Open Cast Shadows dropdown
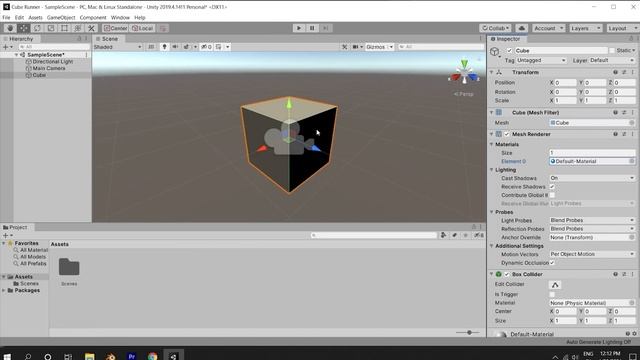The height and width of the screenshot is (360, 640). [592, 178]
